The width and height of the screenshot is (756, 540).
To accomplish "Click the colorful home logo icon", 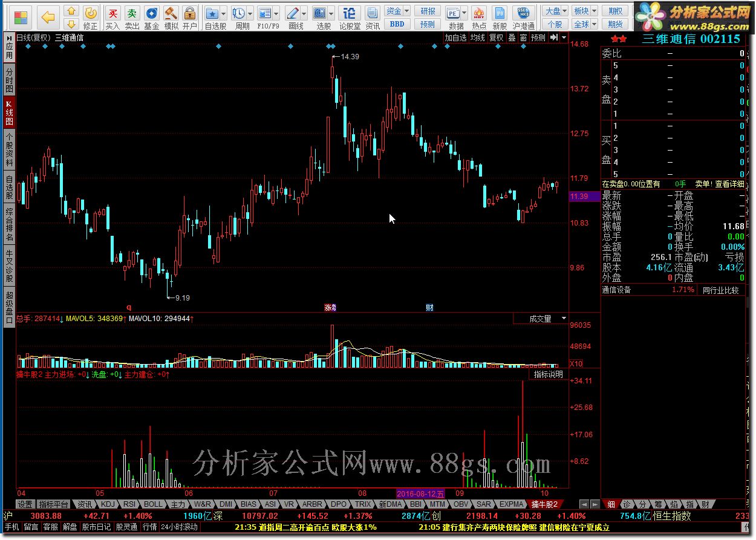I will coord(20,17).
